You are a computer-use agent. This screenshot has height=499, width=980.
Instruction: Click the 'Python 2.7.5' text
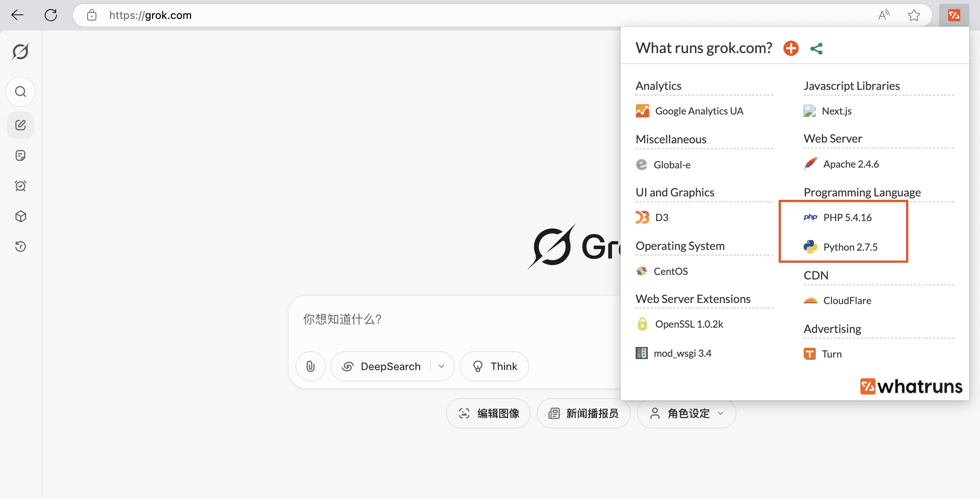(x=850, y=247)
